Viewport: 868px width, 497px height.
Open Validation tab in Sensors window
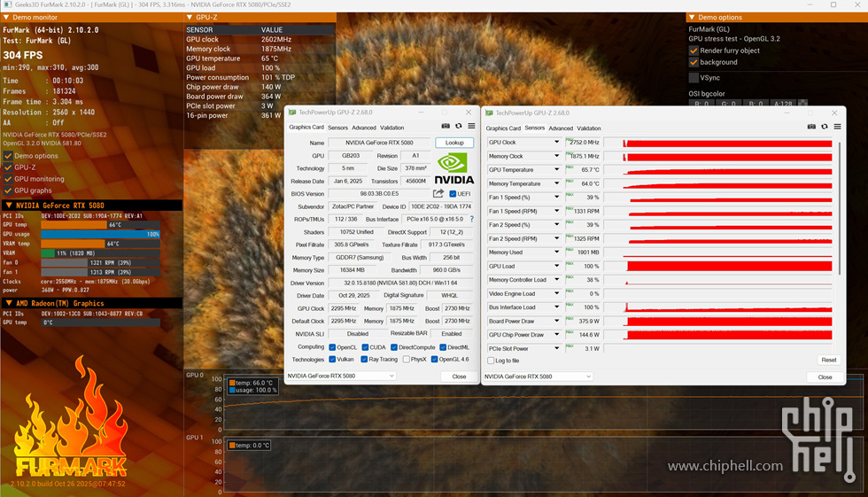point(588,128)
